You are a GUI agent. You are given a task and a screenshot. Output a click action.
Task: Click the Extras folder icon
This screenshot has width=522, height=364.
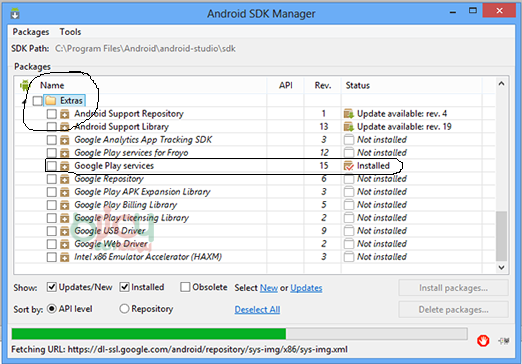click(51, 100)
